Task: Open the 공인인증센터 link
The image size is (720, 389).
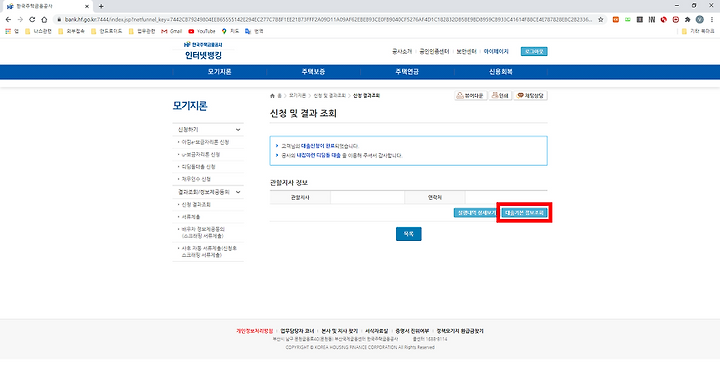Action: 434,51
